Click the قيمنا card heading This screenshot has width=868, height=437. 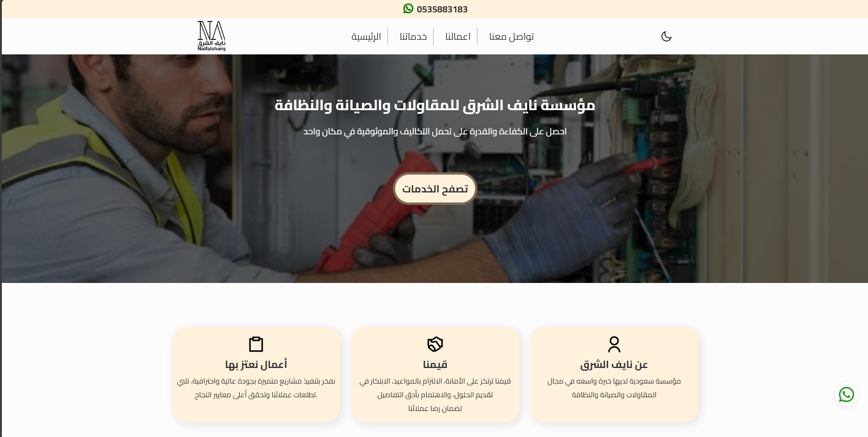pos(435,364)
